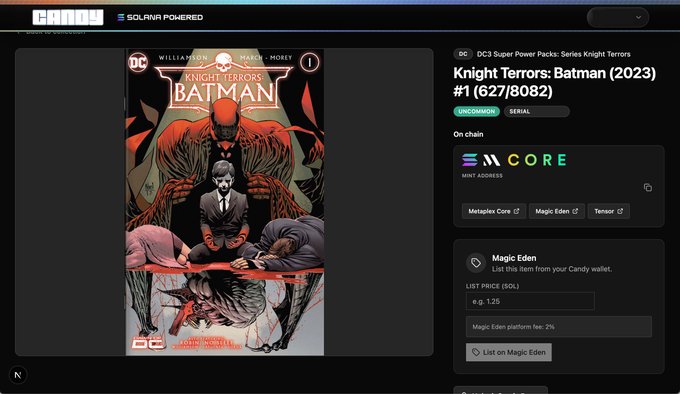680x394 pixels.
Task: Click the Solana Powered badge
Action: [160, 17]
